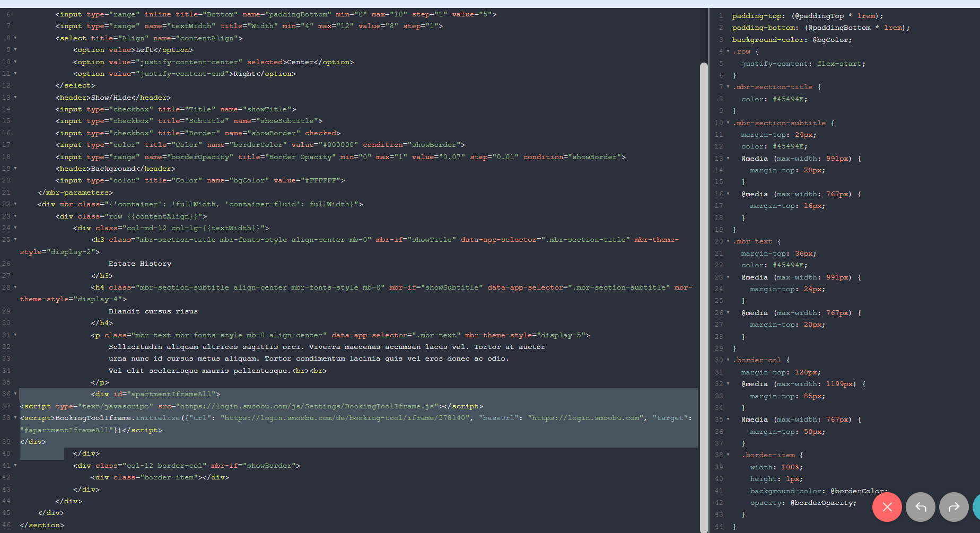Collapse the .border-col CSS block
The height and width of the screenshot is (533, 980).
(x=728, y=360)
